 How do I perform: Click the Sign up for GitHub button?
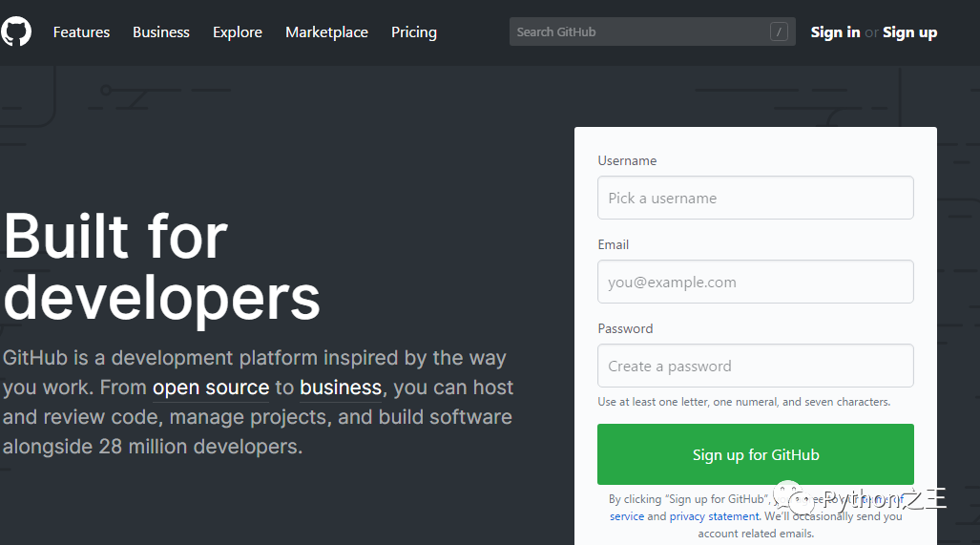point(755,454)
